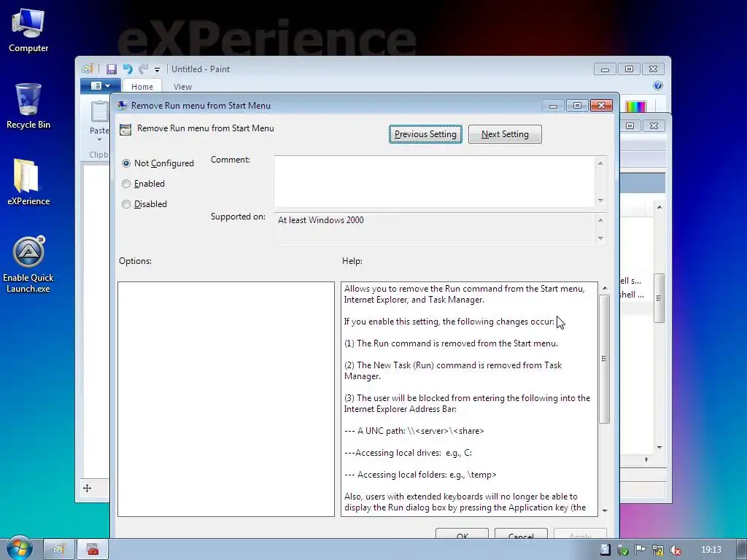The width and height of the screenshot is (747, 560).
Task: Click the setting icon beside policy name
Action: [x=125, y=130]
